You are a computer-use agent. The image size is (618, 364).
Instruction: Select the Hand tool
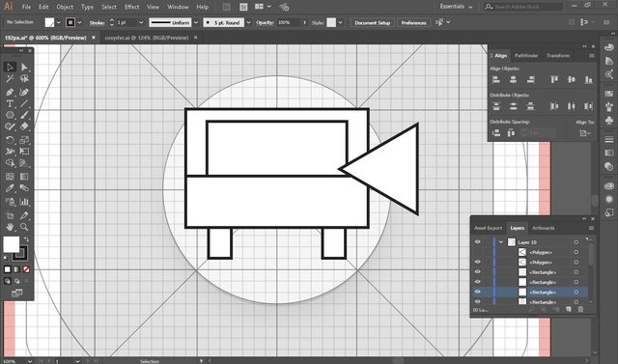pyautogui.click(x=10, y=227)
